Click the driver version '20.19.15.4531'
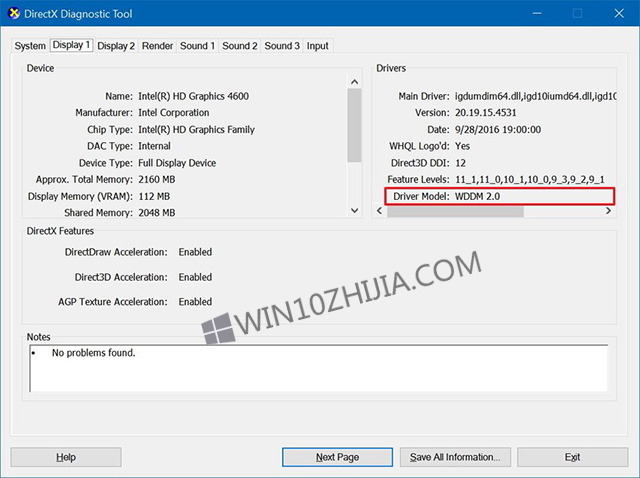 (x=486, y=113)
